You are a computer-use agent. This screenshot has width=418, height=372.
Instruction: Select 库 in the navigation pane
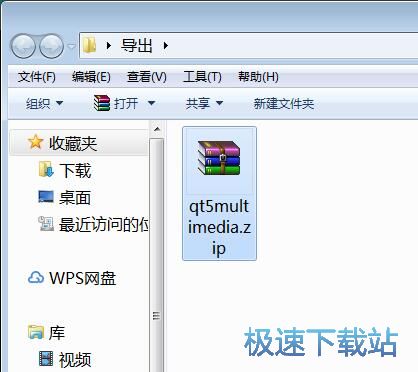click(57, 333)
